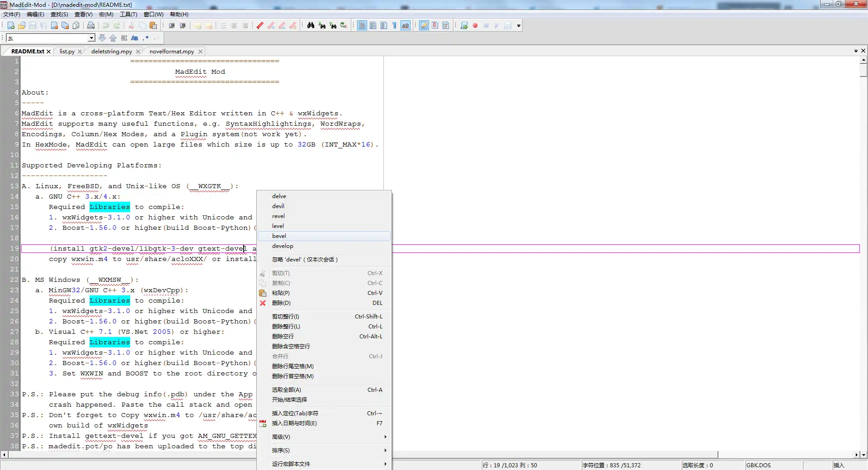Click the Align Center toolbar icon
This screenshot has width=868, height=470.
234,26
